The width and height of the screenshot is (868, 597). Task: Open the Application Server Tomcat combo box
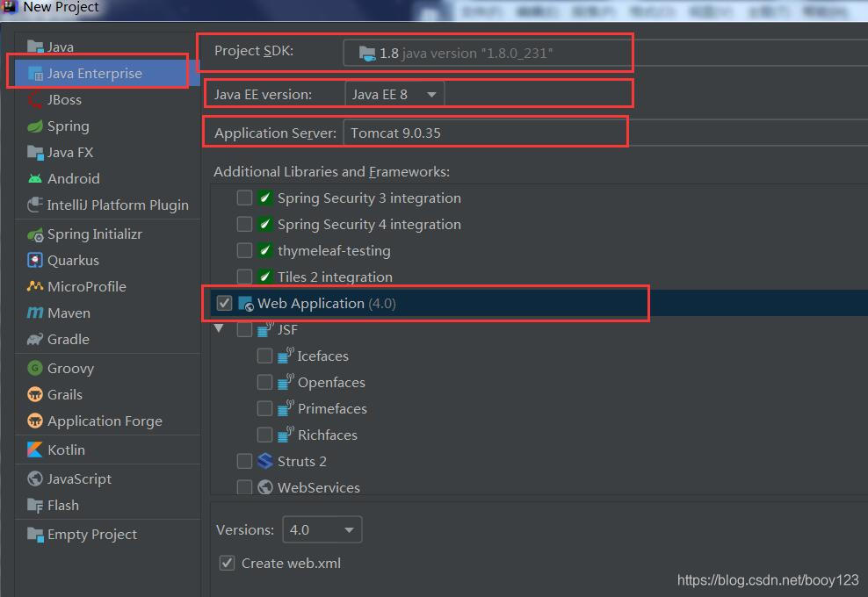pyautogui.click(x=605, y=133)
